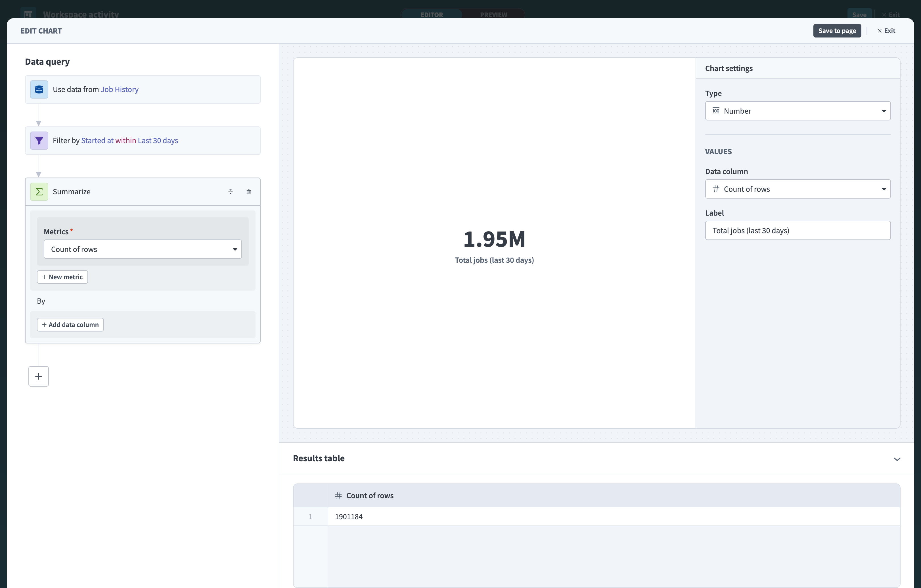Viewport: 921px width, 588px height.
Task: Click the Label text input field
Action: (797, 231)
